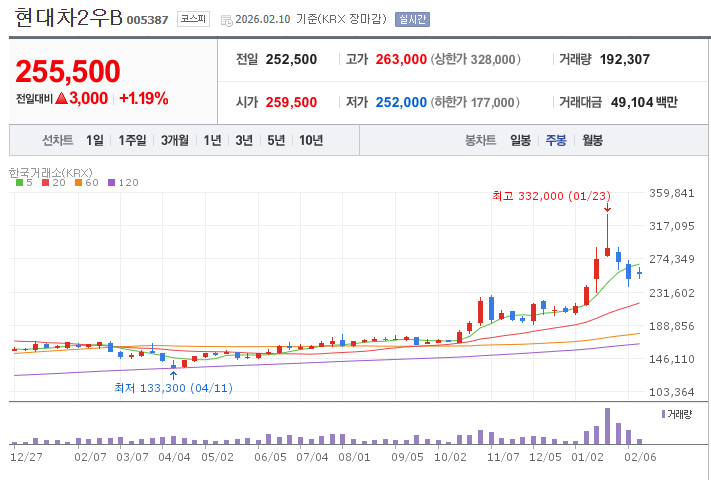This screenshot has width=711, height=480.
Task: Click the blue arrow at the 최저 133,300 low
Action: pos(173,375)
